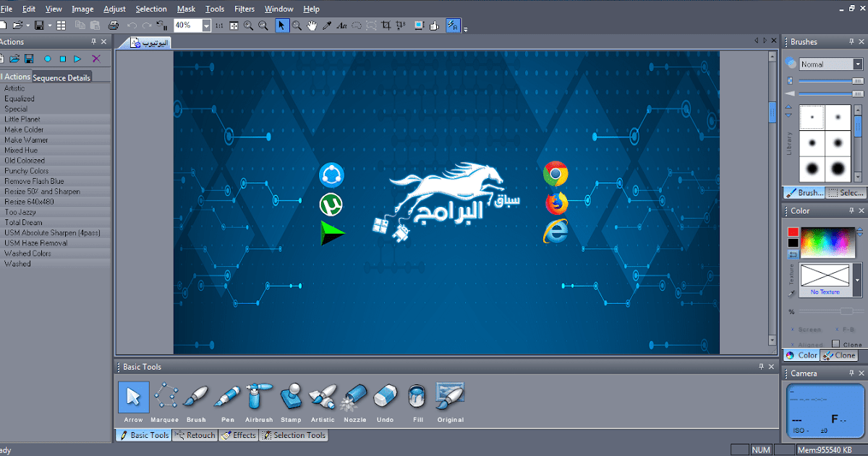
Task: Swap foreground and background colors
Action: 793,254
